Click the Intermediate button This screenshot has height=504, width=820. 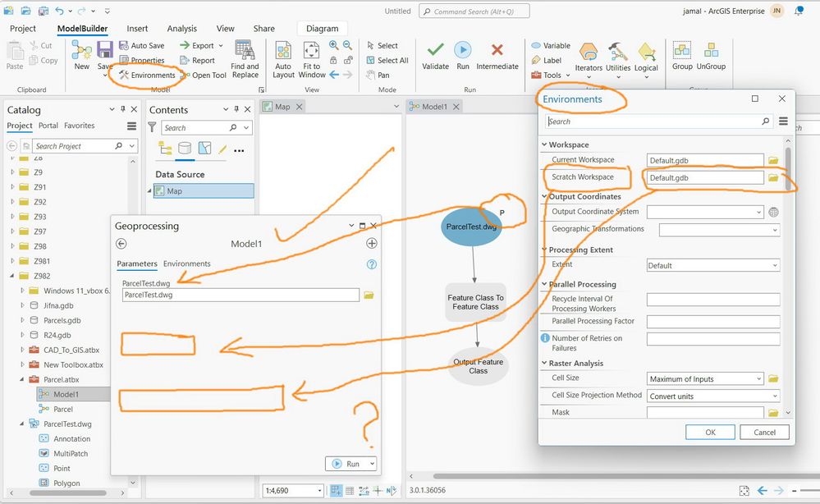pyautogui.click(x=497, y=56)
